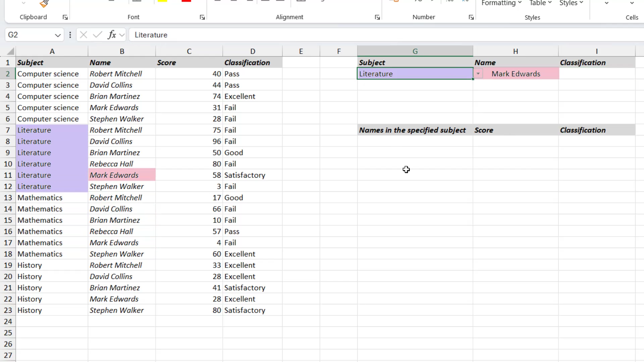Click the Format Painter brush icon
Screen dimensions: 644x362
[44, 3]
